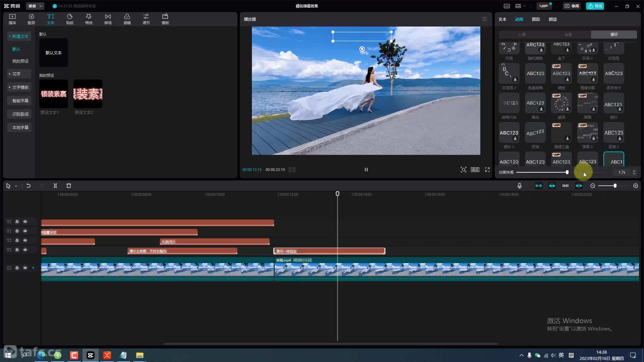Click the split clip tool icon

[x=55, y=186]
